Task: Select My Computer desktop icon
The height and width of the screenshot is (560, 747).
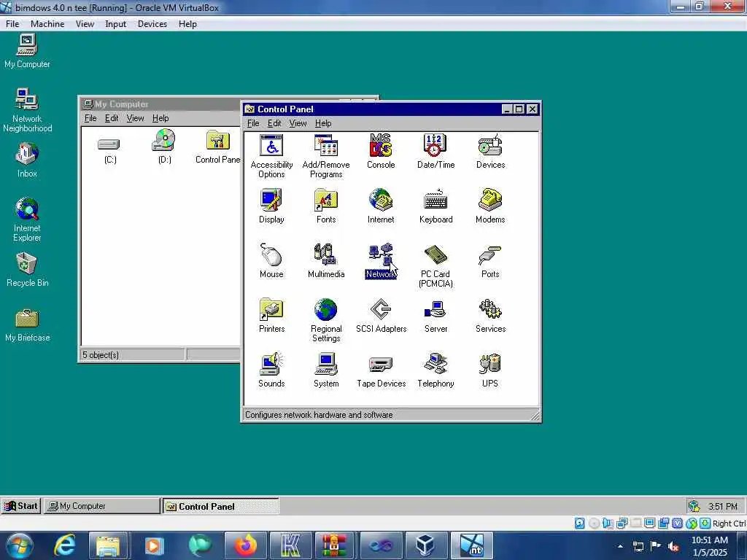Action: (x=27, y=52)
